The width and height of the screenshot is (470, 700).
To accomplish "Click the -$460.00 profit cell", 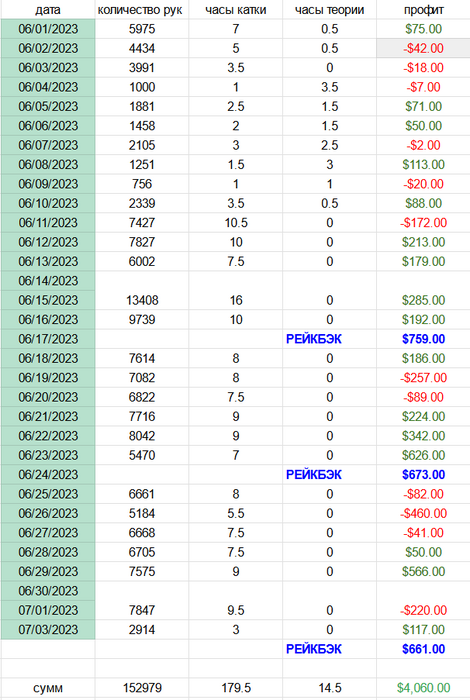I will click(423, 513).
